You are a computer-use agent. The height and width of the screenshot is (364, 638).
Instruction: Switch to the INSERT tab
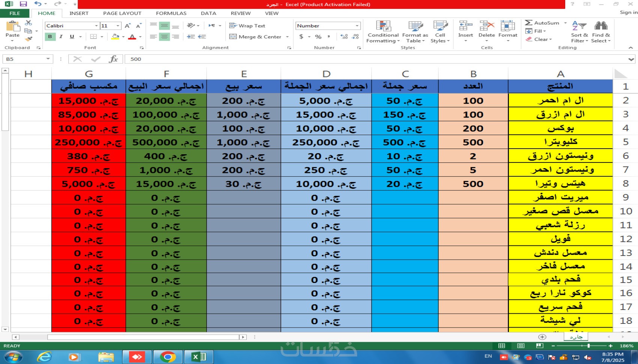coord(79,13)
